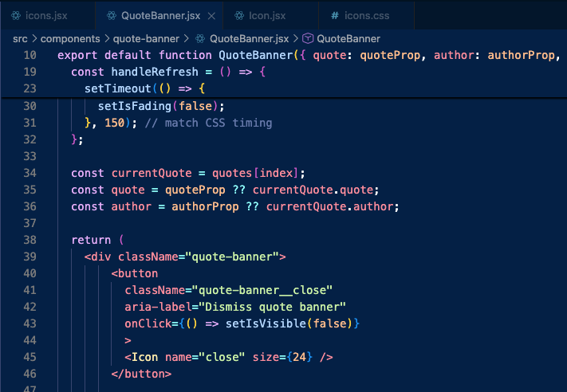The height and width of the screenshot is (392, 567).
Task: Close the QuoteBanner.jsx tab
Action: tap(211, 16)
